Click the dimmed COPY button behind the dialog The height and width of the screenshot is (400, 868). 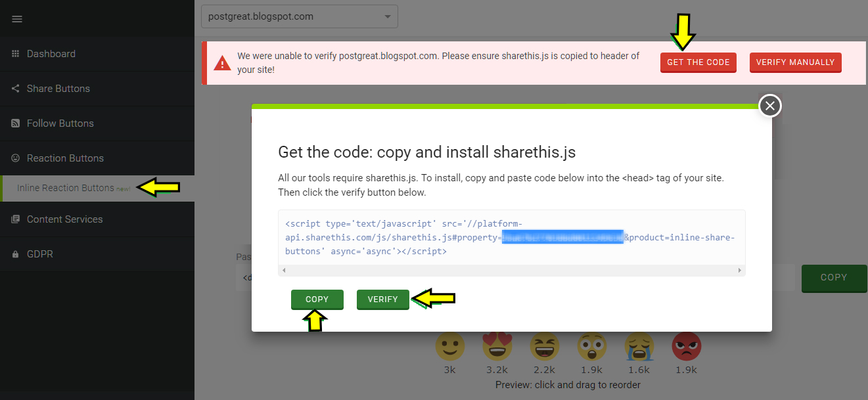point(834,278)
